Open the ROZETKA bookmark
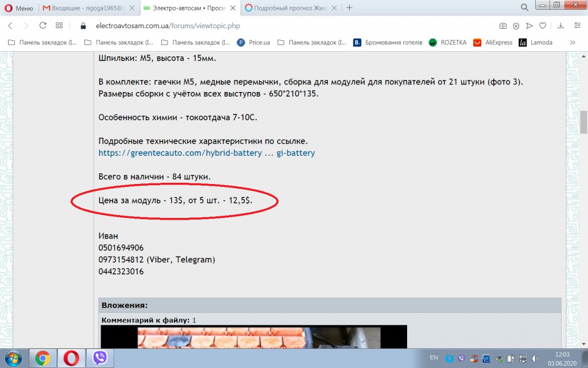The width and height of the screenshot is (588, 368). coord(448,43)
